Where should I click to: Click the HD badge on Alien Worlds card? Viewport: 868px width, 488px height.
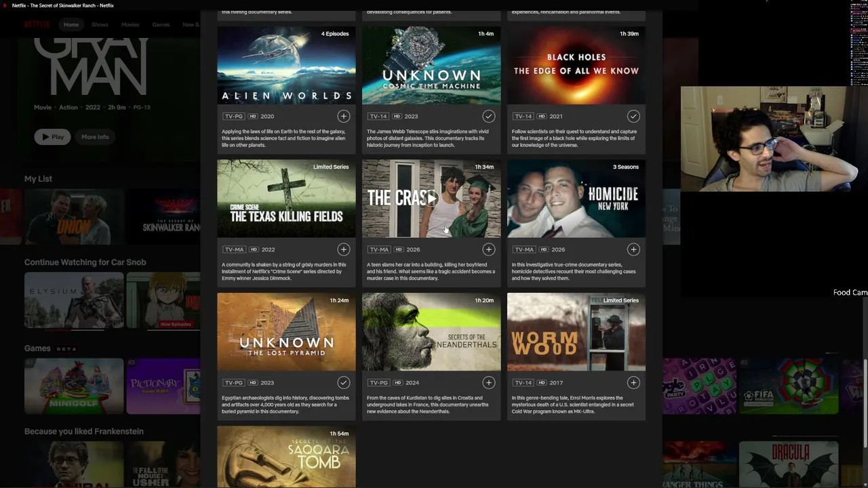tap(252, 117)
